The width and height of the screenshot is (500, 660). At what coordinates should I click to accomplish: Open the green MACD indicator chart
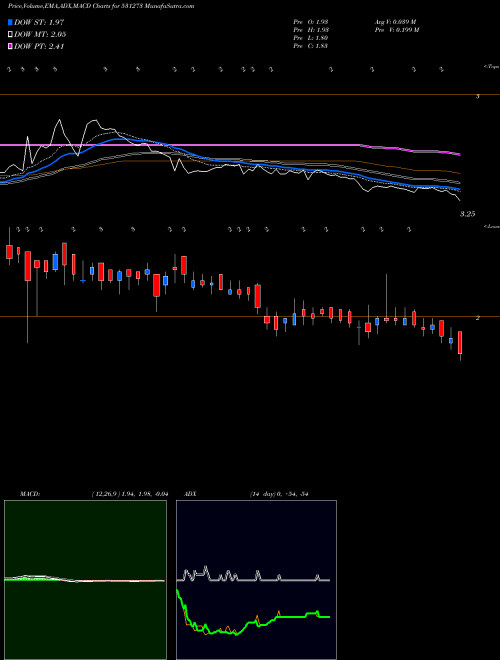(x=85, y=580)
